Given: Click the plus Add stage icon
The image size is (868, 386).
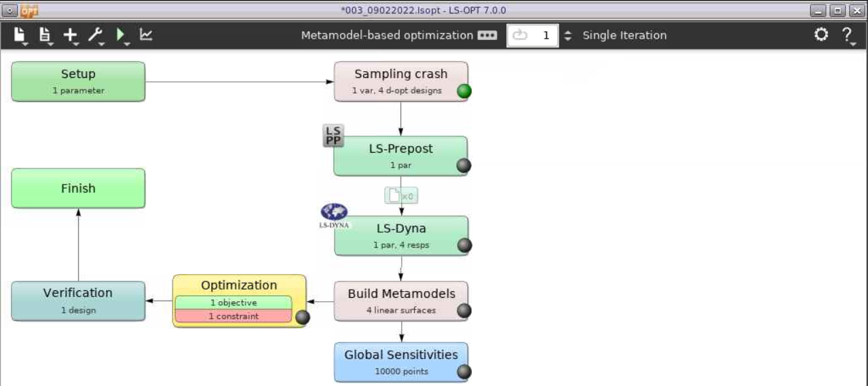Looking at the screenshot, I should pos(71,35).
